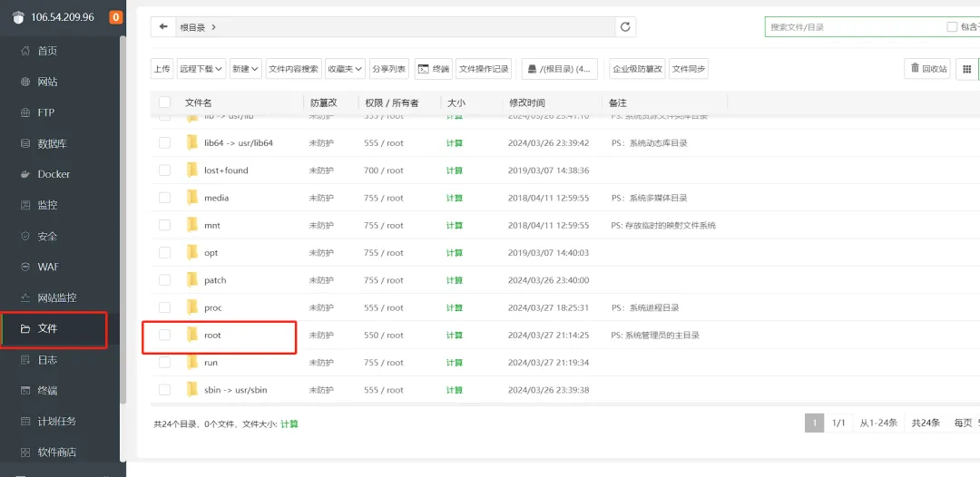Open the terminal (终端) toolbar button
This screenshot has height=477, width=980.
pyautogui.click(x=433, y=69)
